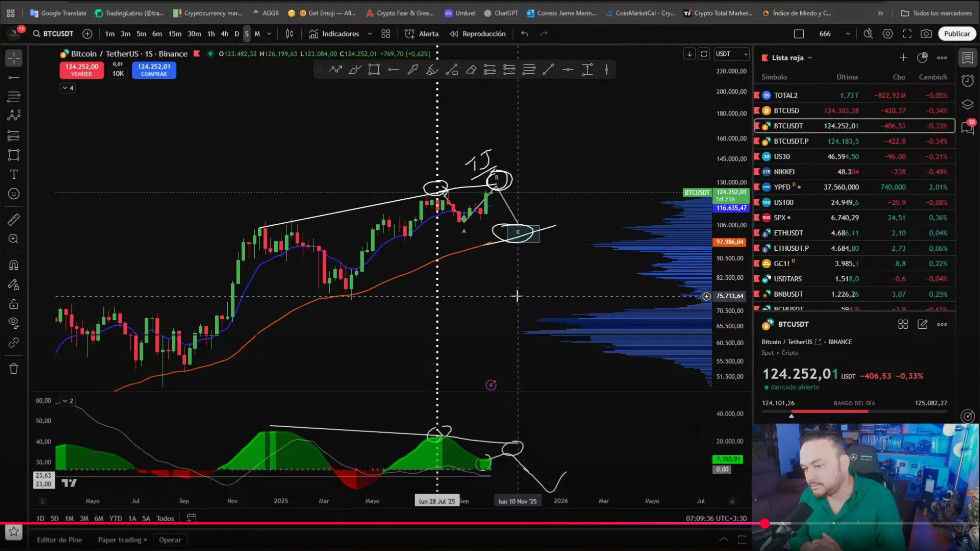Viewport: 980px width, 551px height.
Task: Collapse the 4 indicators legend chevron
Action: (x=67, y=88)
